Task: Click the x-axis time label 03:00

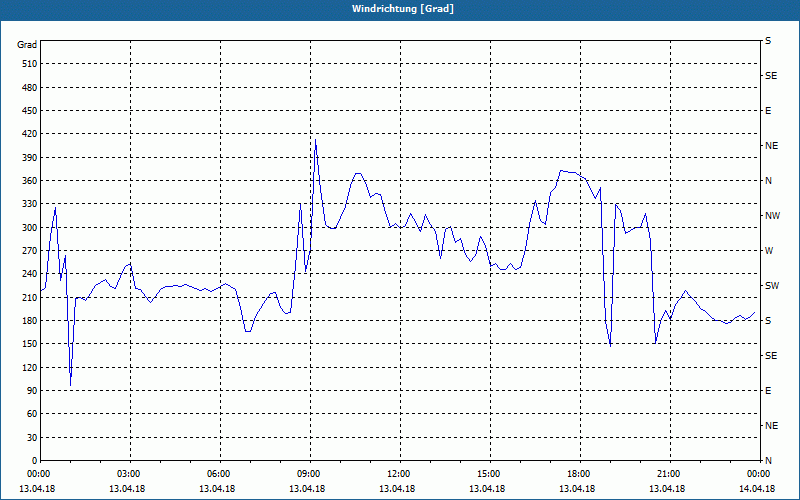Action: (x=130, y=473)
